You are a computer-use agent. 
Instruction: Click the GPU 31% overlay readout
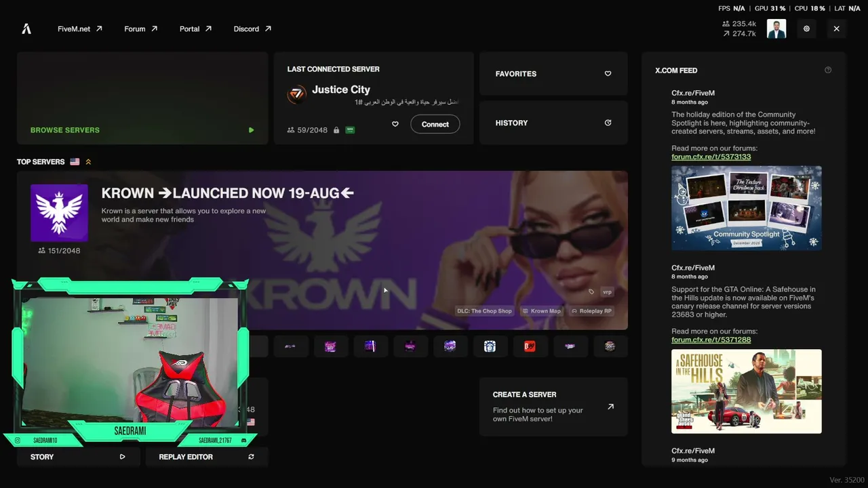[770, 8]
